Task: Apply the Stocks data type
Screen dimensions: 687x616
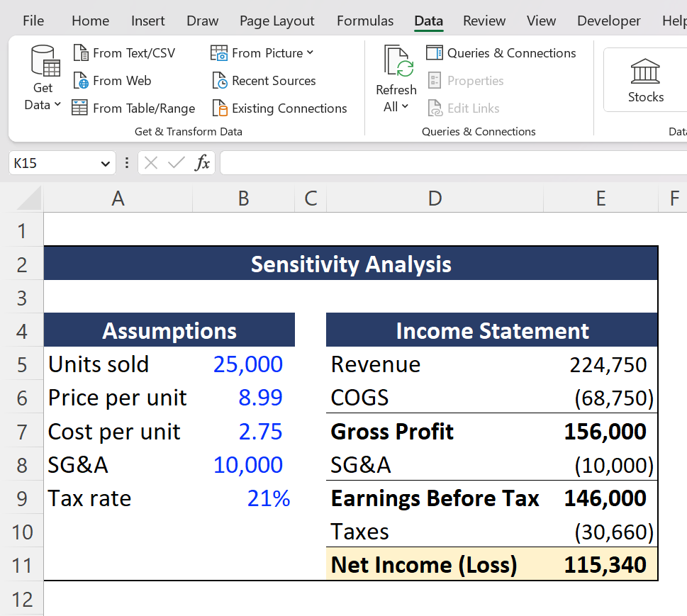Action: 645,79
